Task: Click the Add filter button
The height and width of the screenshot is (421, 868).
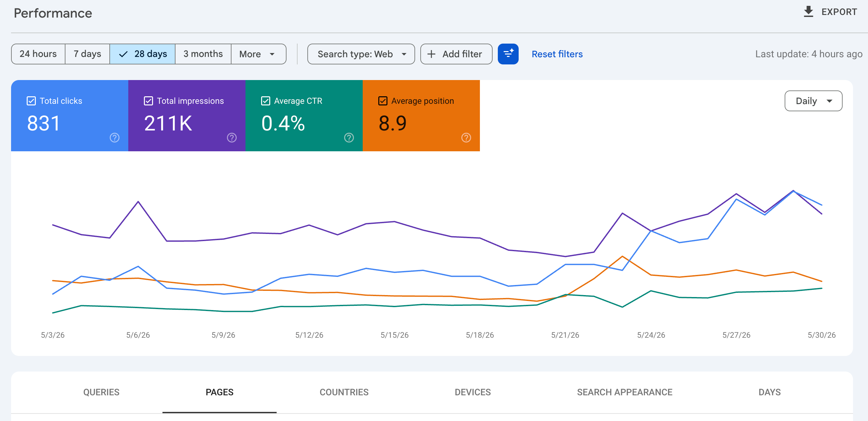Action: click(x=456, y=54)
